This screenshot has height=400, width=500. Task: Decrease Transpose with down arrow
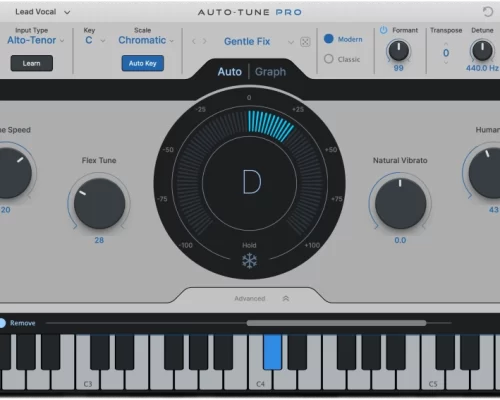pos(446,62)
